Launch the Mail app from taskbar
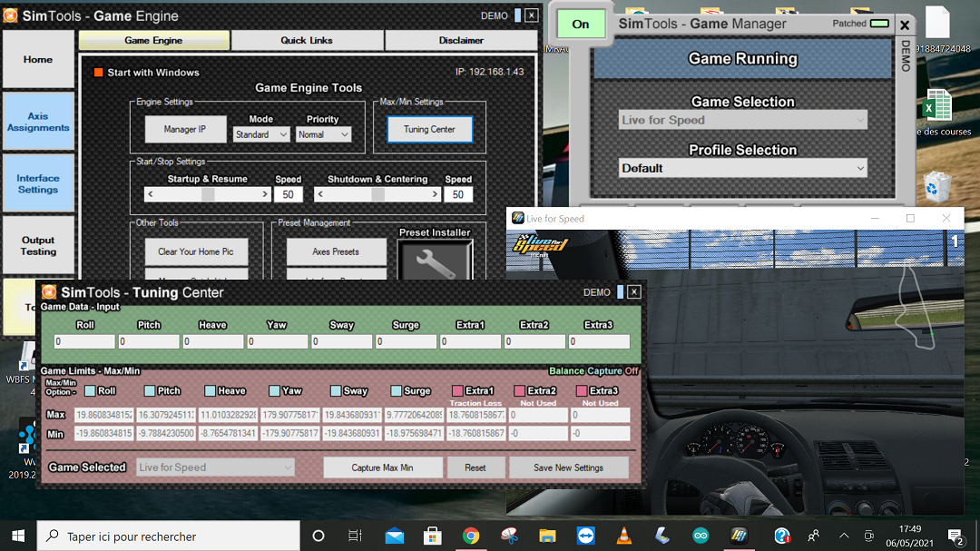Image resolution: width=980 pixels, height=551 pixels. click(x=395, y=536)
